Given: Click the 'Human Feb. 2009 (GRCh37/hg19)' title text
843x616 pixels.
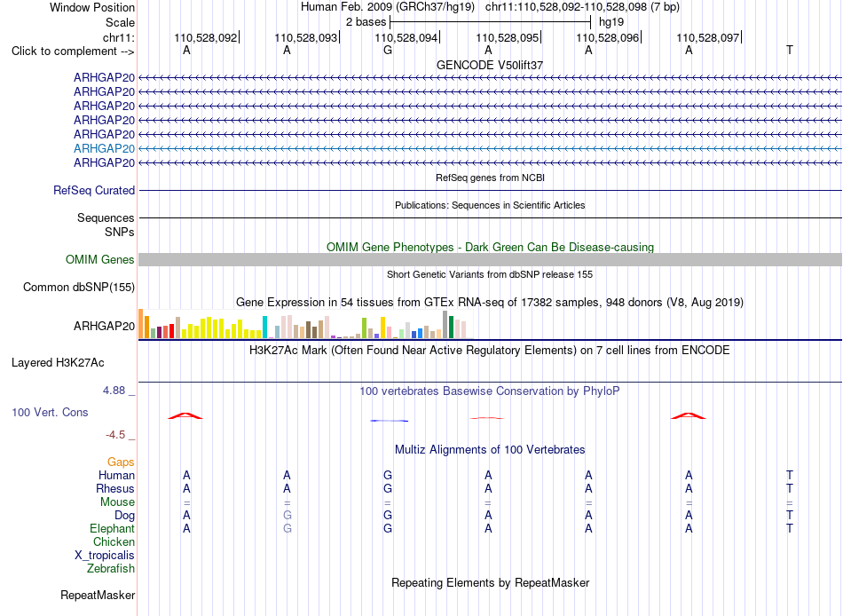Looking at the screenshot, I should [387, 7].
